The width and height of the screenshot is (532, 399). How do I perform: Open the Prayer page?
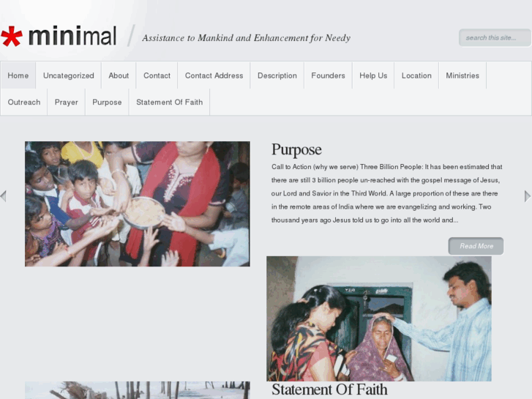[66, 102]
